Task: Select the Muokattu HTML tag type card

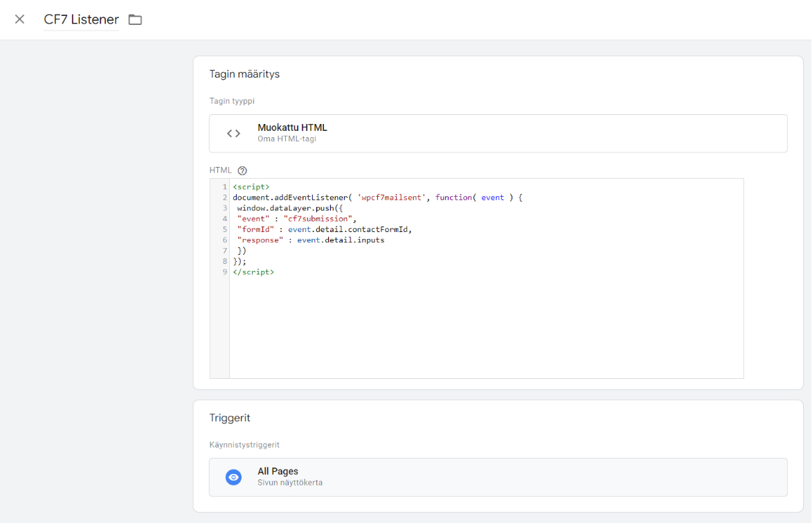Action: pos(498,133)
